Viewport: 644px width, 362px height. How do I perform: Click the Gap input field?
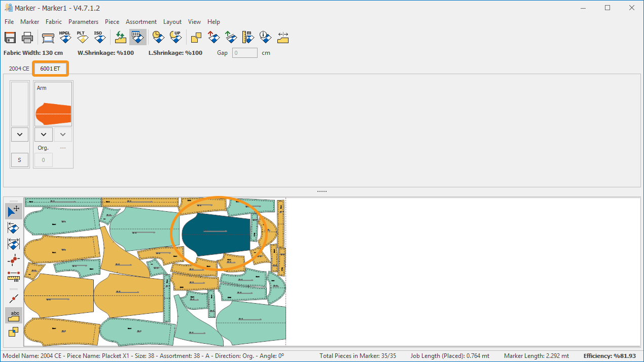click(x=245, y=53)
